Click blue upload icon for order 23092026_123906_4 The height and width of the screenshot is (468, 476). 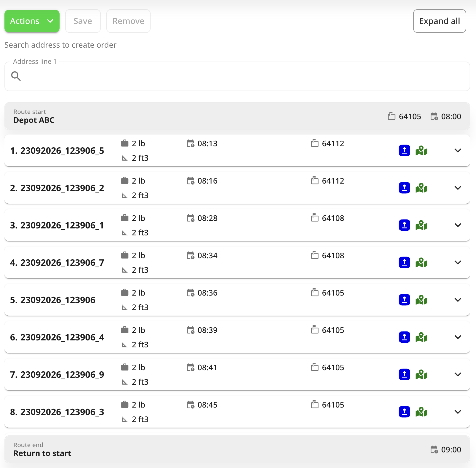pos(404,337)
